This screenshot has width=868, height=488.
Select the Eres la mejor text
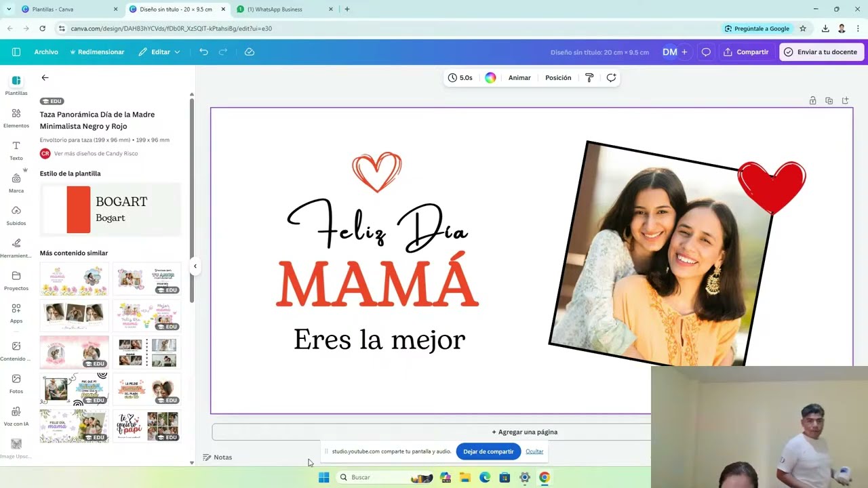click(379, 340)
